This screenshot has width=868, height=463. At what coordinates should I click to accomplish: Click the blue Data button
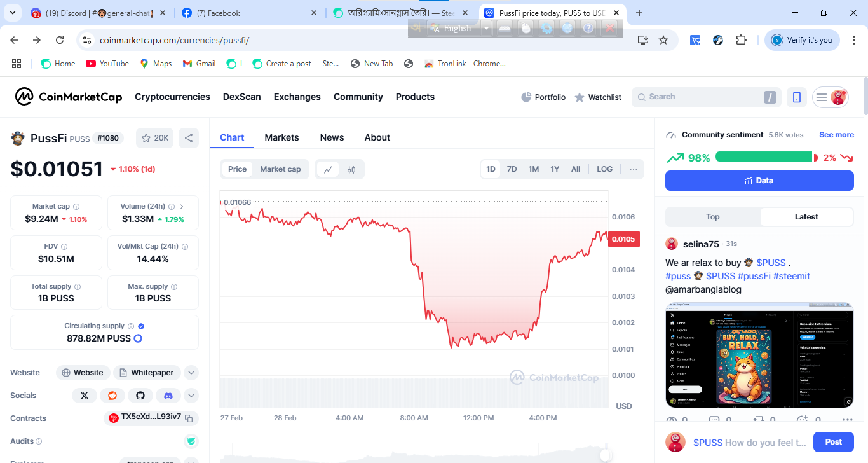click(x=759, y=181)
